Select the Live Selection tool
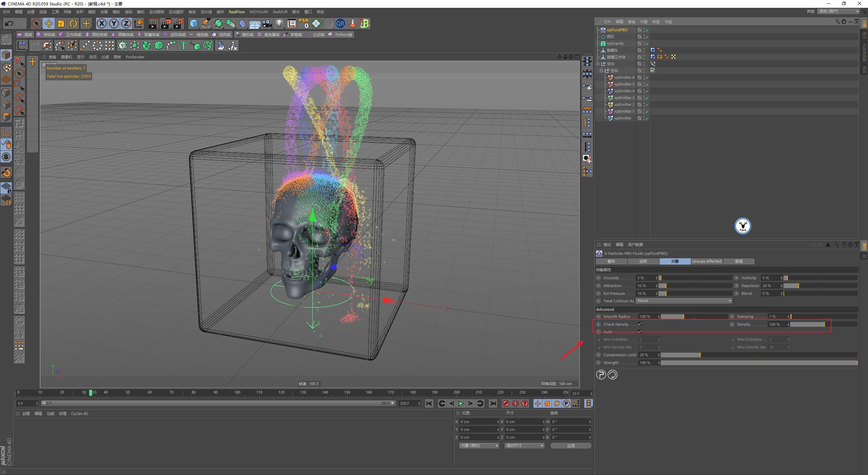Image resolution: width=868 pixels, height=475 pixels. click(x=36, y=23)
